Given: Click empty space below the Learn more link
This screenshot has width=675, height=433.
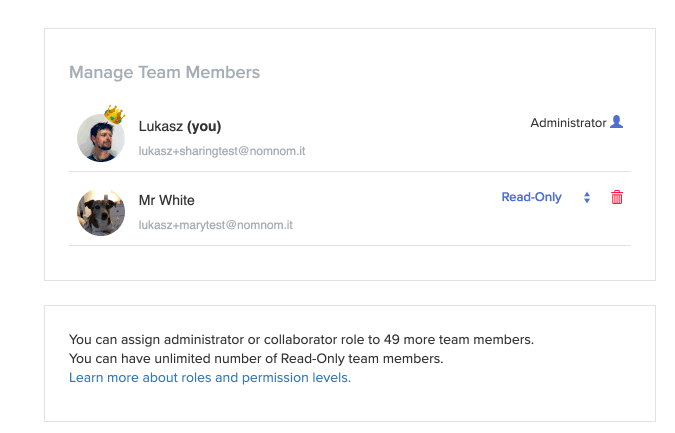Looking at the screenshot, I should point(350,404).
